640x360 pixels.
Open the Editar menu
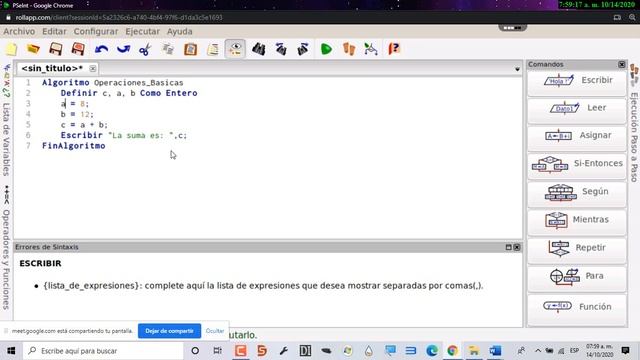[54, 31]
